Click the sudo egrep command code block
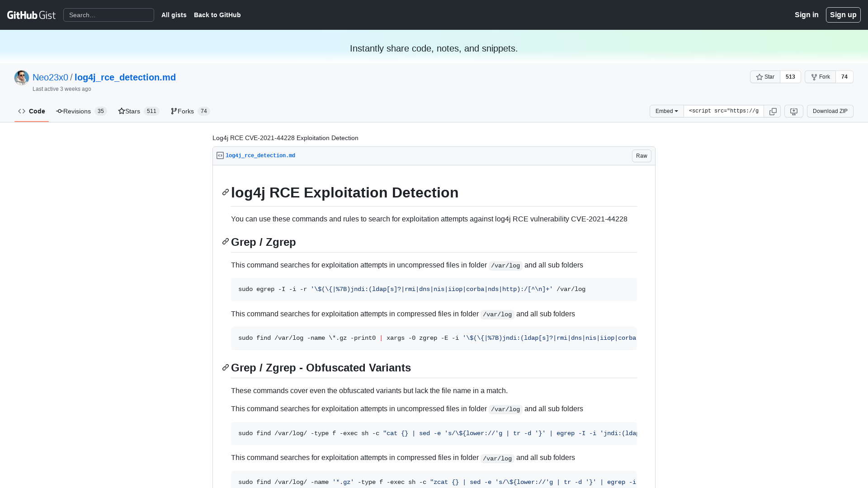Viewport: 868px width, 488px height. tap(434, 290)
